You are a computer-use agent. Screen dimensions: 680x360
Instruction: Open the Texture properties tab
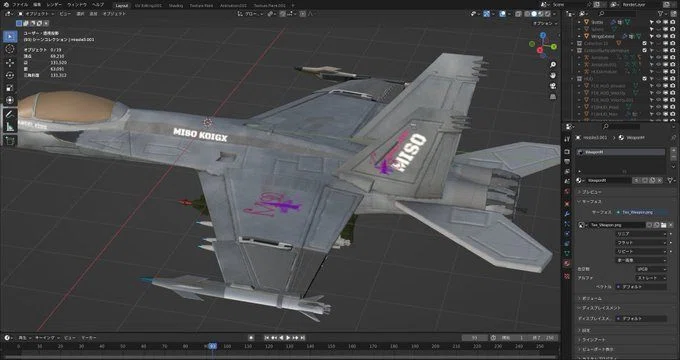[567, 275]
